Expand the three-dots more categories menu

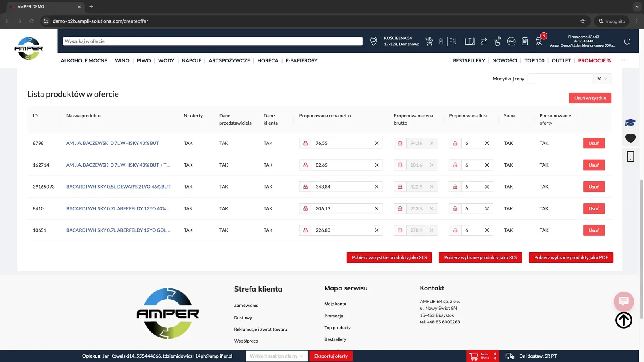(625, 60)
